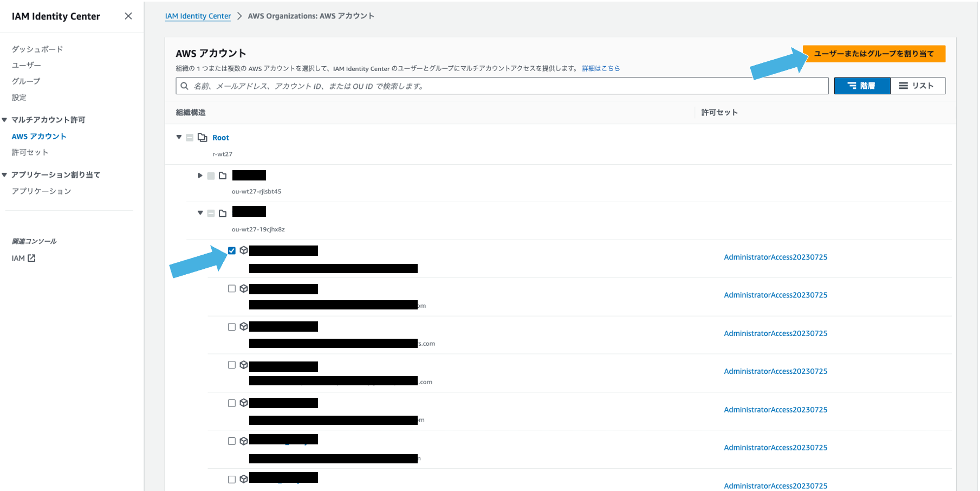Collapse the アプリケーション割り当て sidebar section

pos(4,175)
